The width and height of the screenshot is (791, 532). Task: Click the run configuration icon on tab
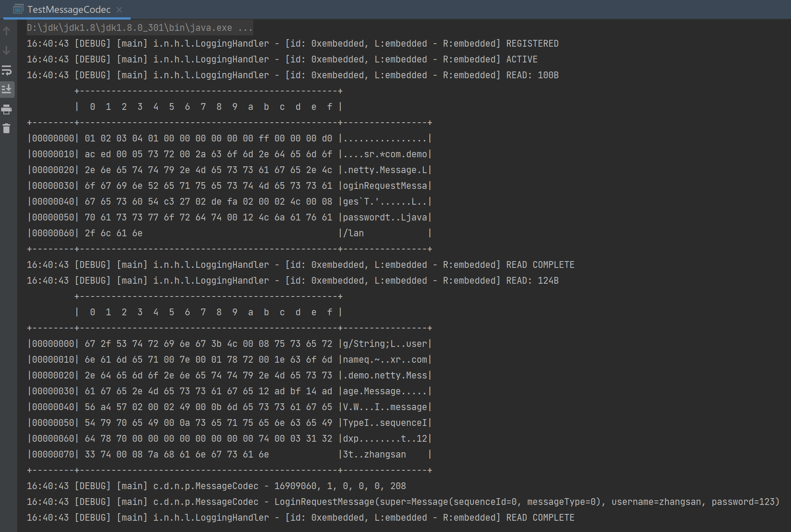coord(18,9)
